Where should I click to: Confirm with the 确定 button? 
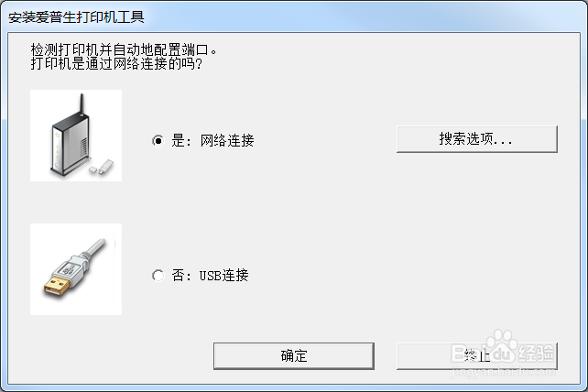pyautogui.click(x=294, y=355)
